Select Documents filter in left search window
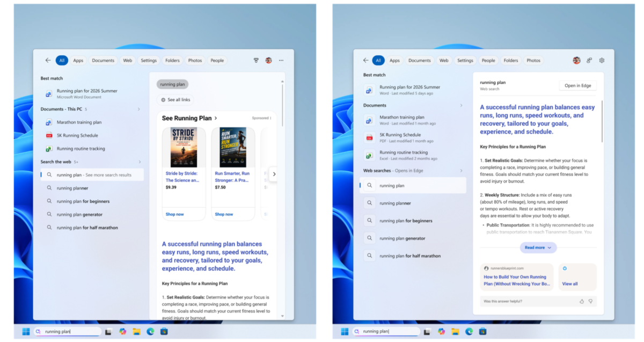The image size is (644, 342). pos(103,61)
